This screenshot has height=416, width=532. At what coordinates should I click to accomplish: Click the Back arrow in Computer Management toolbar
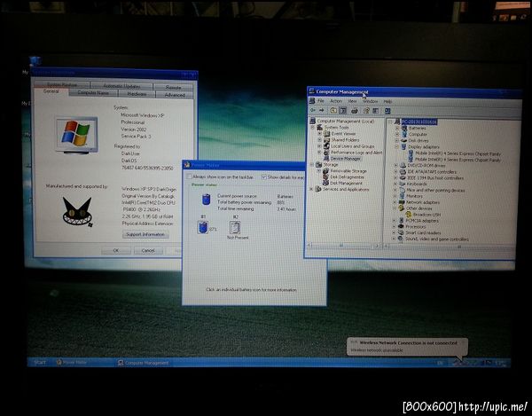pyautogui.click(x=313, y=110)
